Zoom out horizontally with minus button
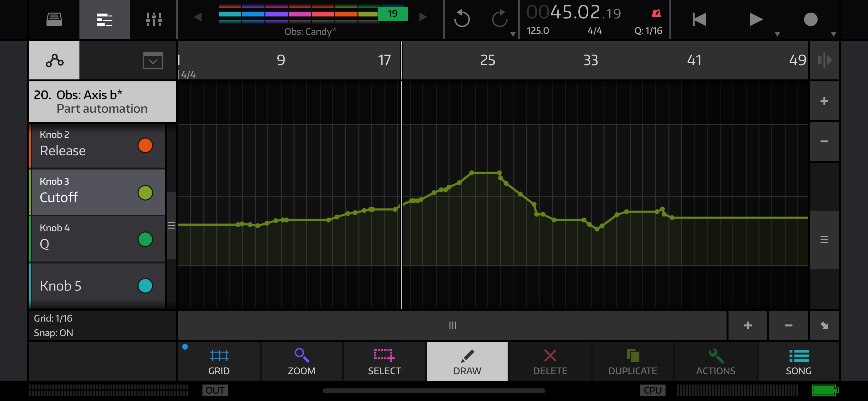 click(789, 325)
